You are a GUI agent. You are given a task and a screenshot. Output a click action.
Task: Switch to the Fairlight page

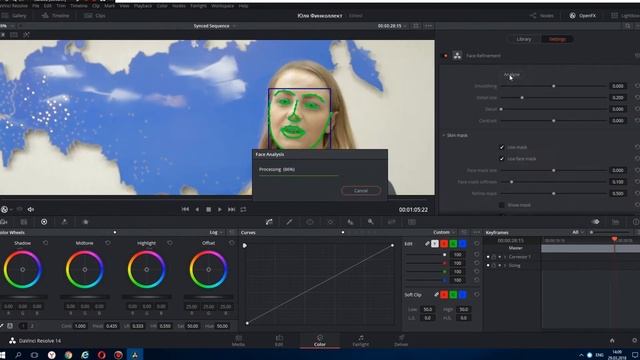click(x=361, y=340)
